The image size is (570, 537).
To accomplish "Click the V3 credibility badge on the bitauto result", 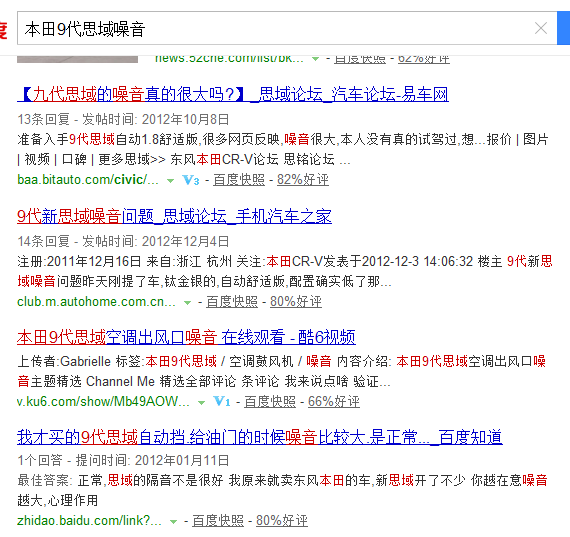I will point(190,180).
